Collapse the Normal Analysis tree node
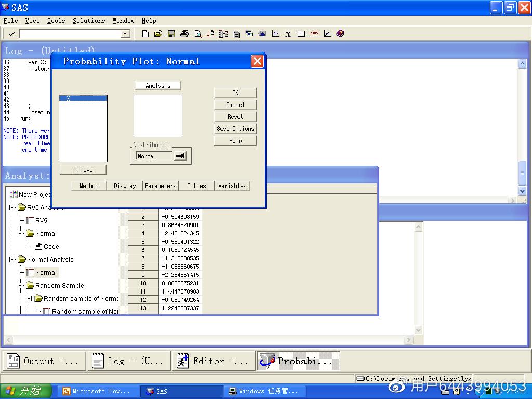Viewport: 532px width, 399px height. (x=12, y=260)
